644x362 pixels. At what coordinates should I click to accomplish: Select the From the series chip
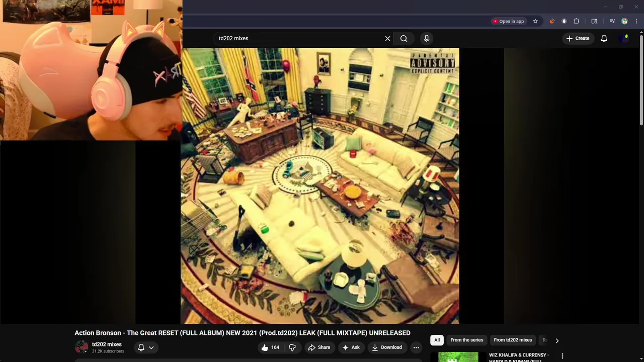467,340
